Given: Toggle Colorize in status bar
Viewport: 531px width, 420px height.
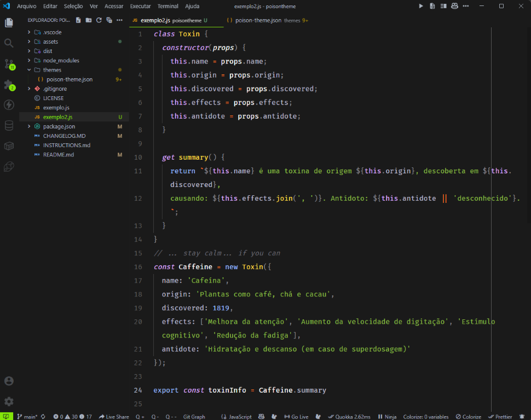Looking at the screenshot, I should tap(469, 417).
